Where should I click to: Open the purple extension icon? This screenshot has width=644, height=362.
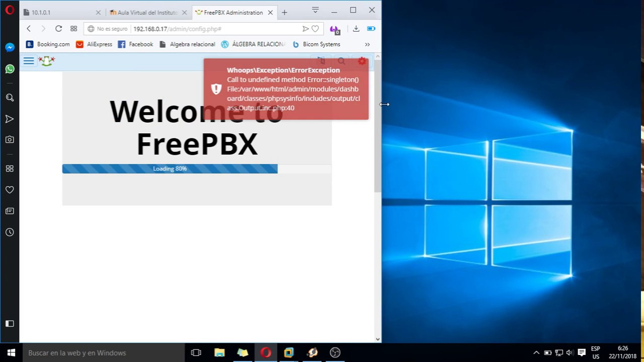tap(334, 29)
